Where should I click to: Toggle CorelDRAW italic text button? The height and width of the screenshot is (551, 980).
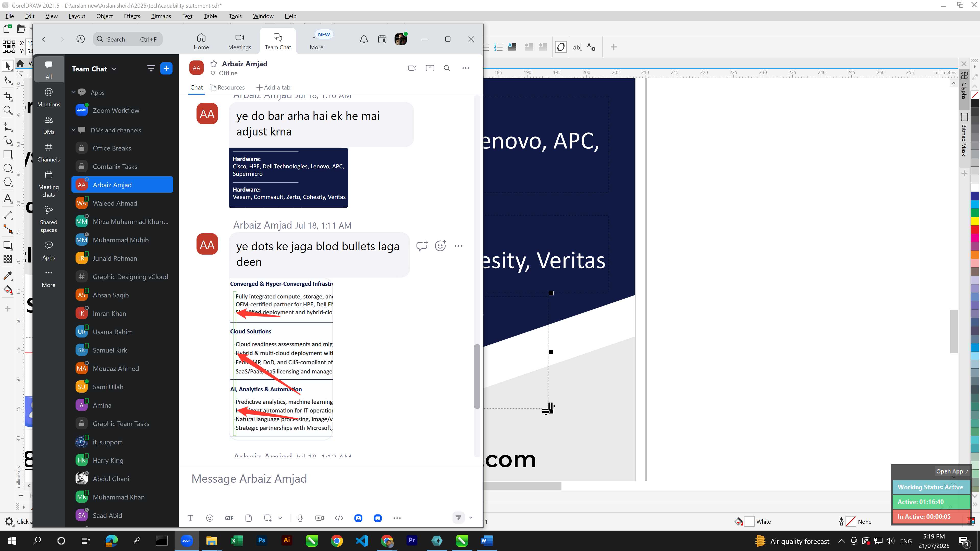[x=560, y=47]
